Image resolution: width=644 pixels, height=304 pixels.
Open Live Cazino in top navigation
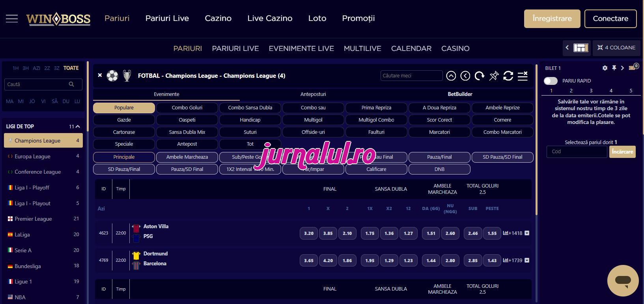(270, 19)
